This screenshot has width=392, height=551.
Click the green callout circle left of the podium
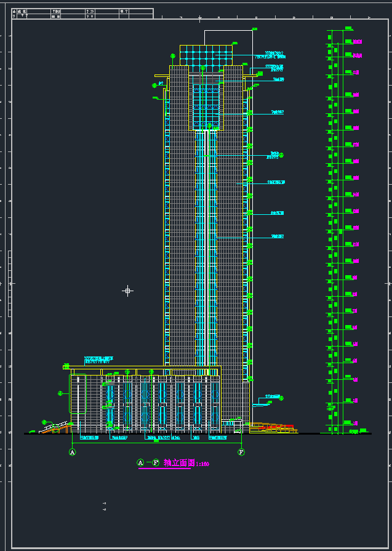(60, 393)
